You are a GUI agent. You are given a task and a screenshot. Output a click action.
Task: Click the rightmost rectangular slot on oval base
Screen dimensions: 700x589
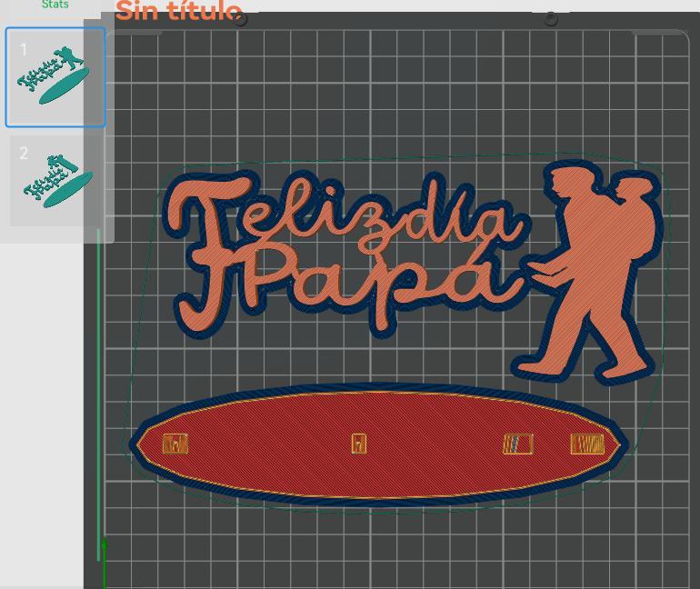[587, 444]
